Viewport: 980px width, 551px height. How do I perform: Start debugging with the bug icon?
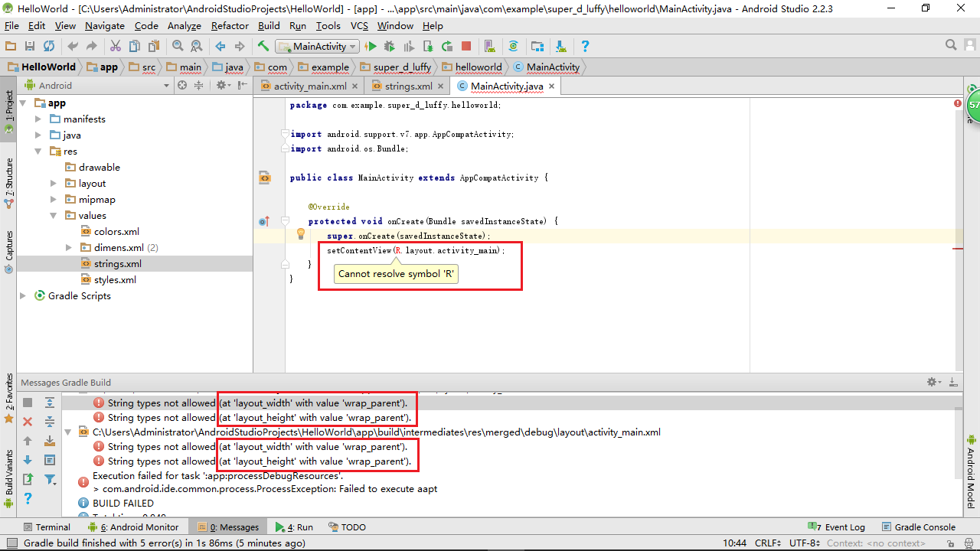point(390,47)
